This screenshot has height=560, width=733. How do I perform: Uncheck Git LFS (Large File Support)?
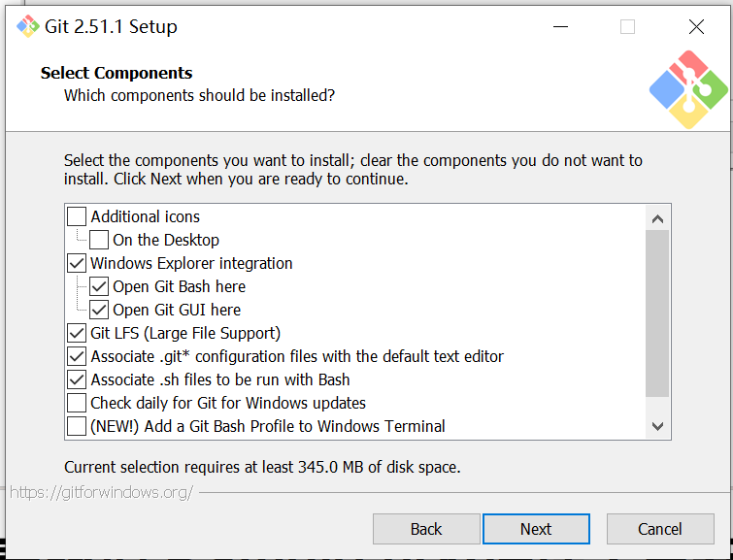pos(77,333)
